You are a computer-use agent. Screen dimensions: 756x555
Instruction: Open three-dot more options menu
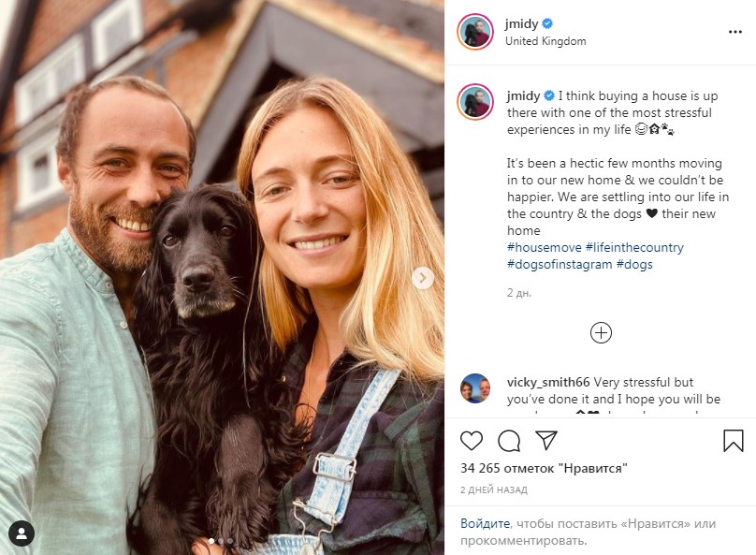click(x=734, y=32)
